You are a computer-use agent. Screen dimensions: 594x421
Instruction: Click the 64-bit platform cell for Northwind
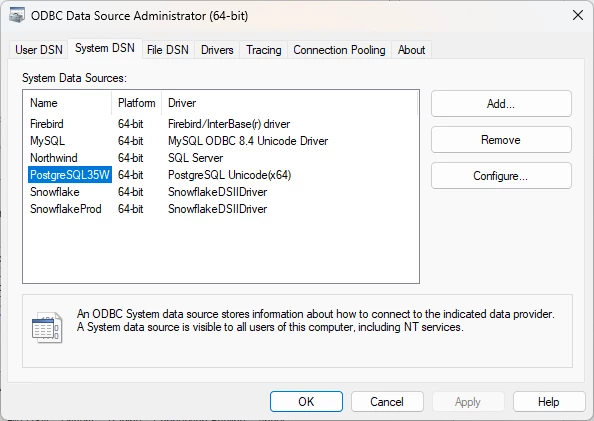(x=131, y=158)
